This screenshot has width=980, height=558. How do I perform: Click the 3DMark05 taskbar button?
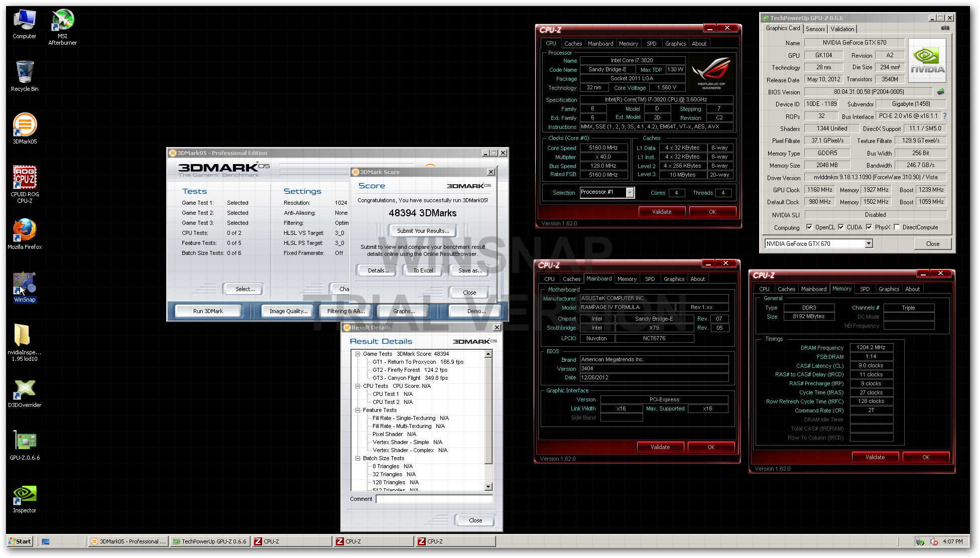[x=129, y=541]
